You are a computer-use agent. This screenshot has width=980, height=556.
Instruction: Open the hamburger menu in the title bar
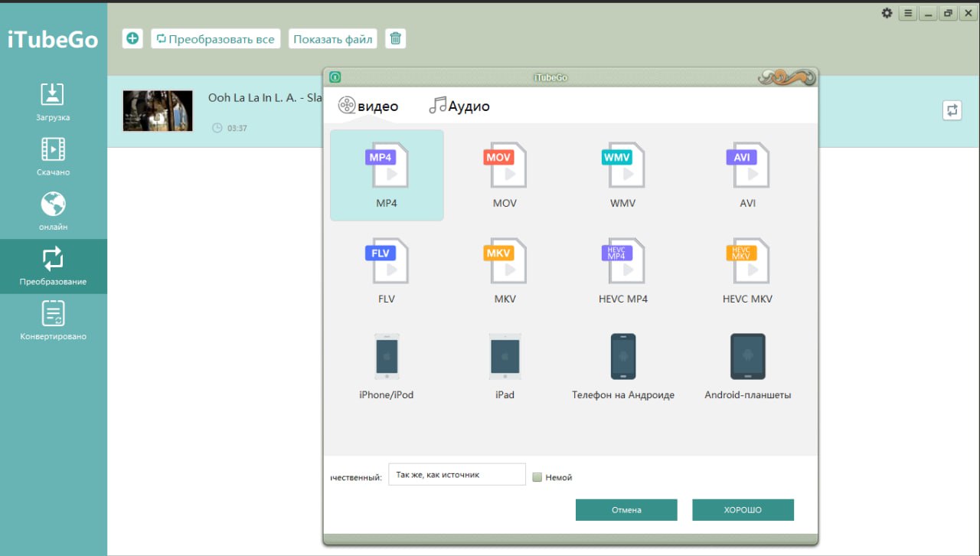[907, 13]
